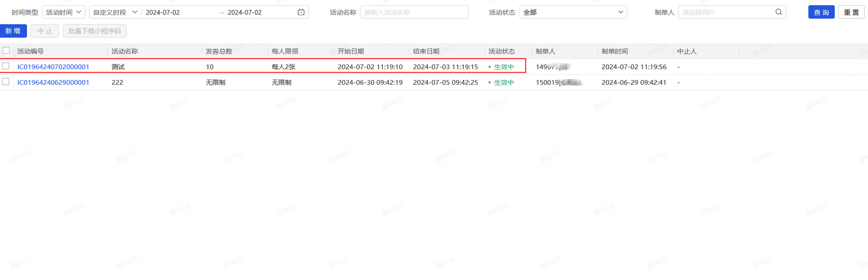Image resolution: width=868 pixels, height=280 pixels.
Task: Click start date 2024-07-02 11:19:10 cell
Action: coord(370,67)
